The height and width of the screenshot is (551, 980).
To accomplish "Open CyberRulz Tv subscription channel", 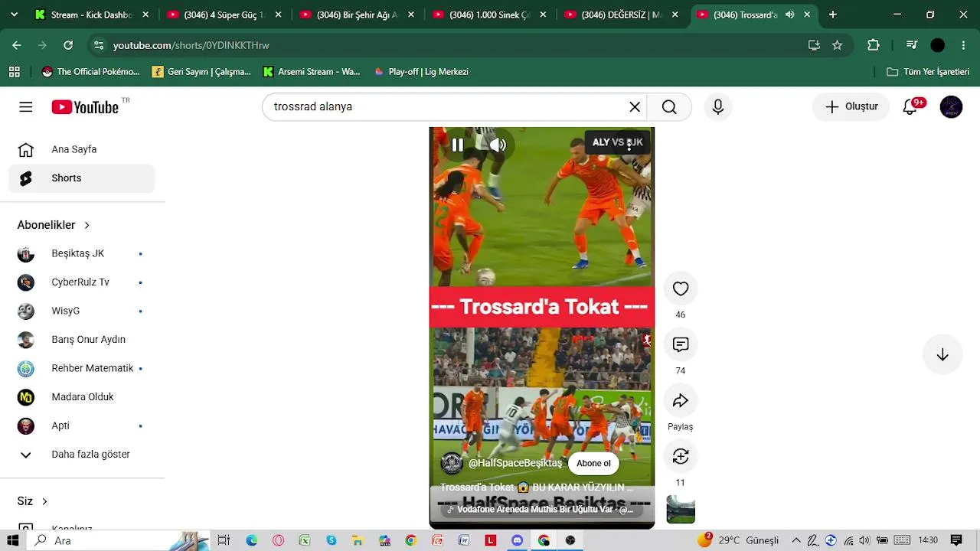I will tap(82, 282).
